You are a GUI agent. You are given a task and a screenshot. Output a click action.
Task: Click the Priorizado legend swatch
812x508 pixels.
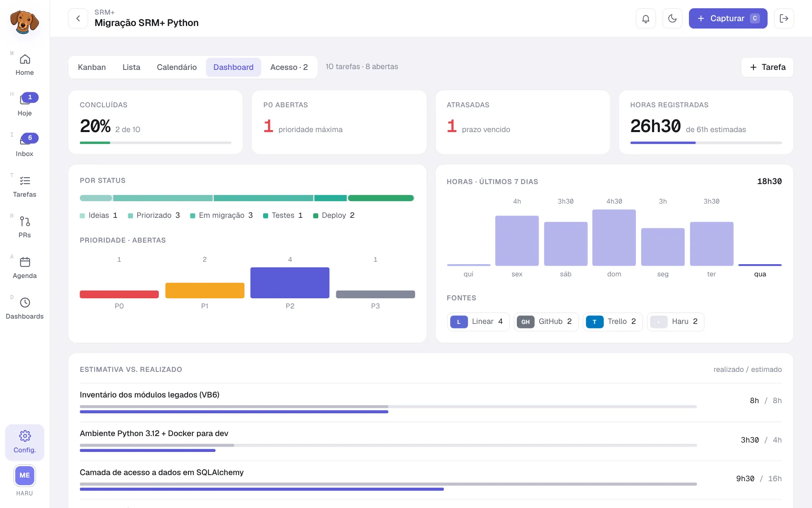(130, 216)
